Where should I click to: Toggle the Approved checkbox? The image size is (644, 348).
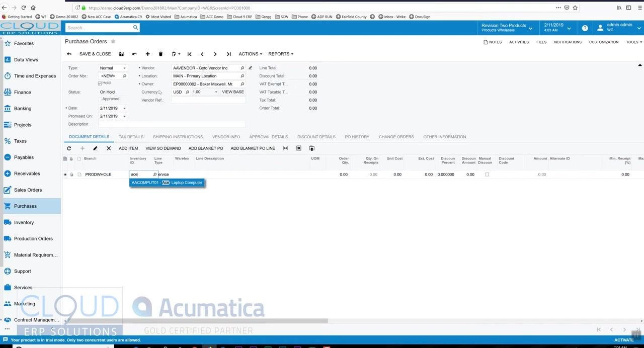(x=100, y=99)
